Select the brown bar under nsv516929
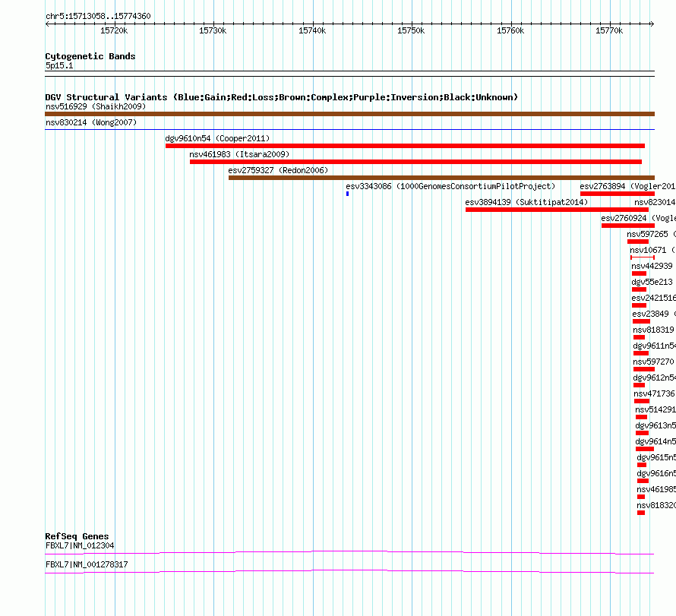 pyautogui.click(x=349, y=114)
